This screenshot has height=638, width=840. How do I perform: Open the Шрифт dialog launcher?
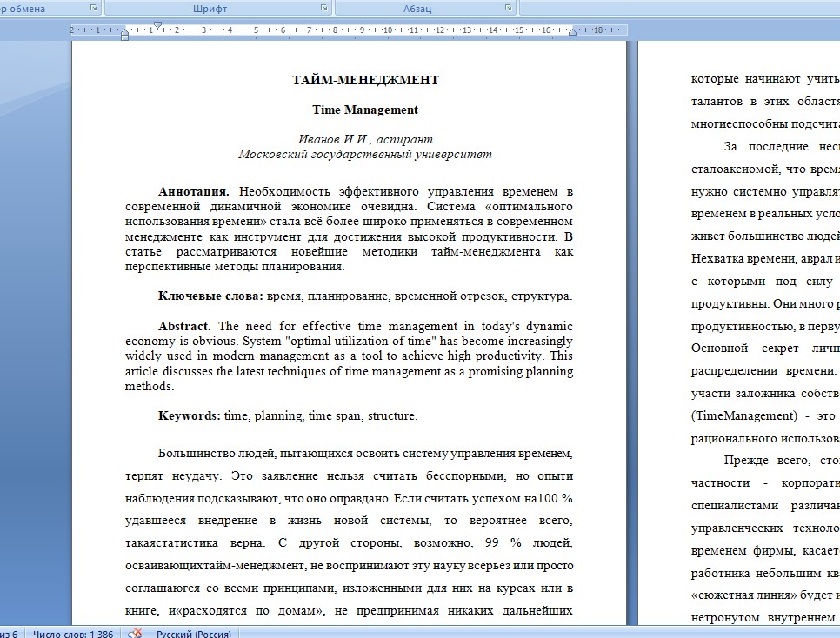click(x=324, y=8)
